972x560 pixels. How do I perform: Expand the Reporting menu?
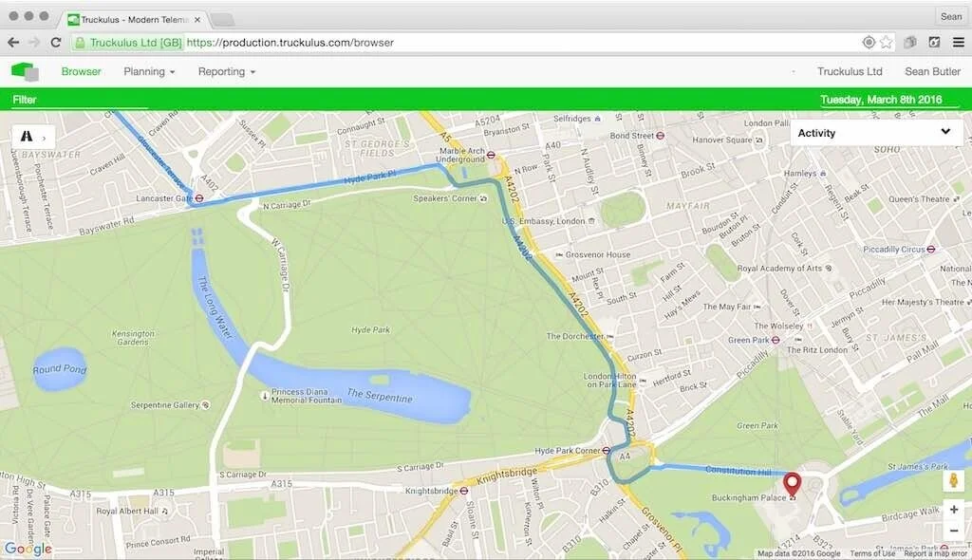226,71
